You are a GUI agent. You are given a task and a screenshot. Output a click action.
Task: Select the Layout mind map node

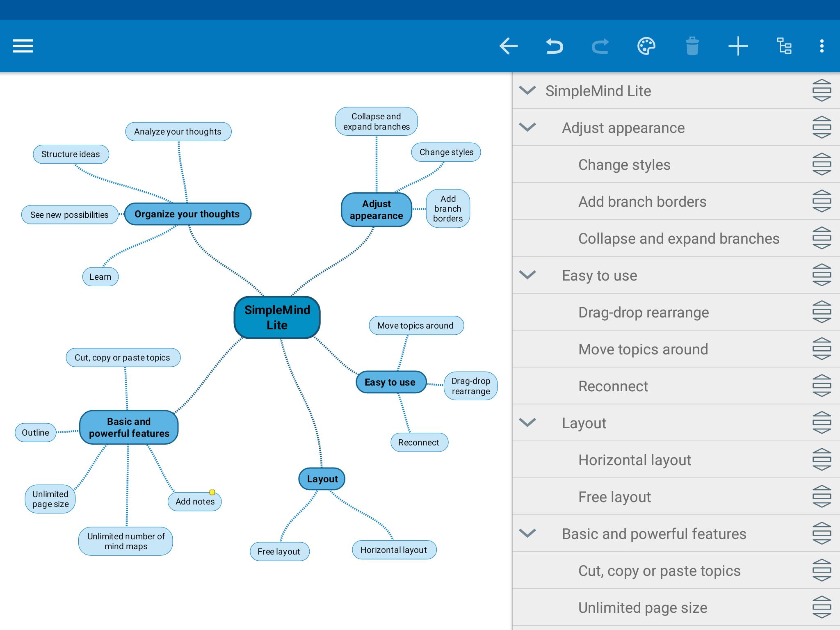click(322, 479)
